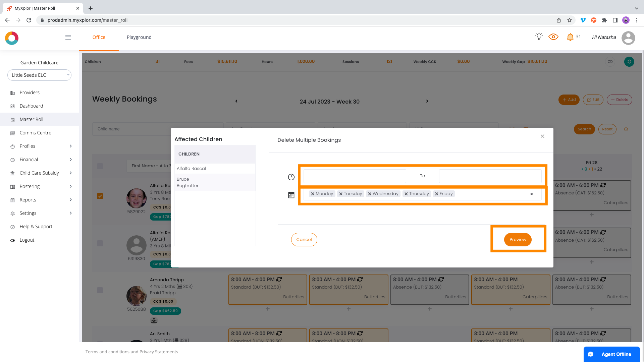Screen dimensions: 644x362
Task: Click the MyXplor logo
Action: tap(12, 38)
